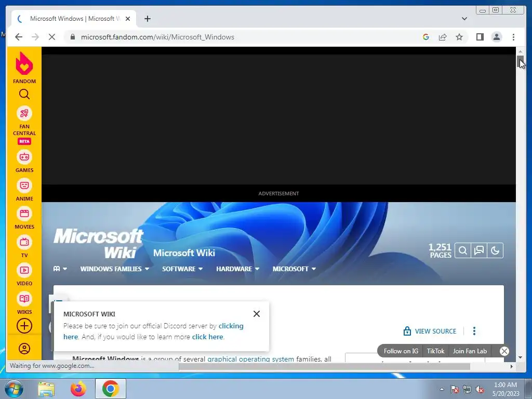Click the muted volume tray icon
532x399 pixels.
(x=480, y=389)
